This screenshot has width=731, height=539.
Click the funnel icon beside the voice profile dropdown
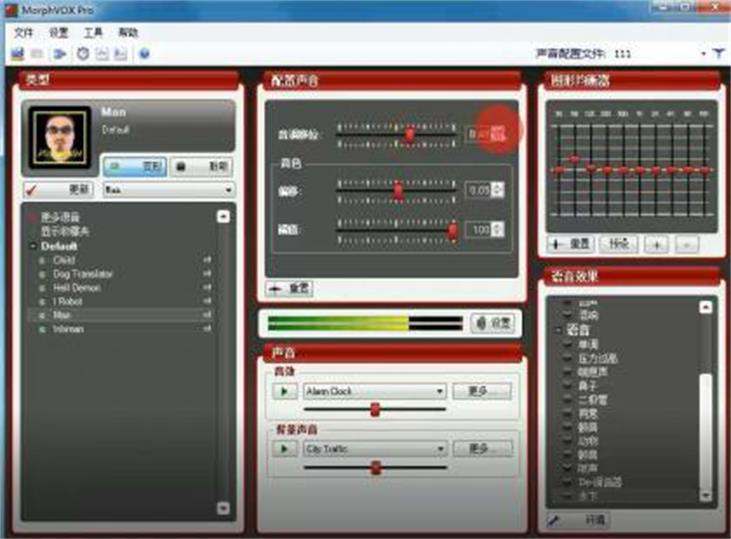pos(719,54)
